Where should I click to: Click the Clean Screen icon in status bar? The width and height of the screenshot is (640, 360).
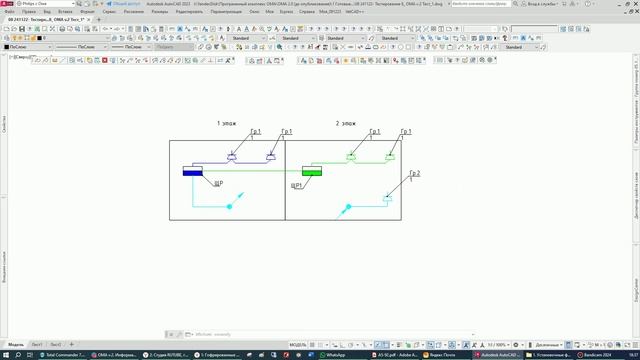click(627, 345)
